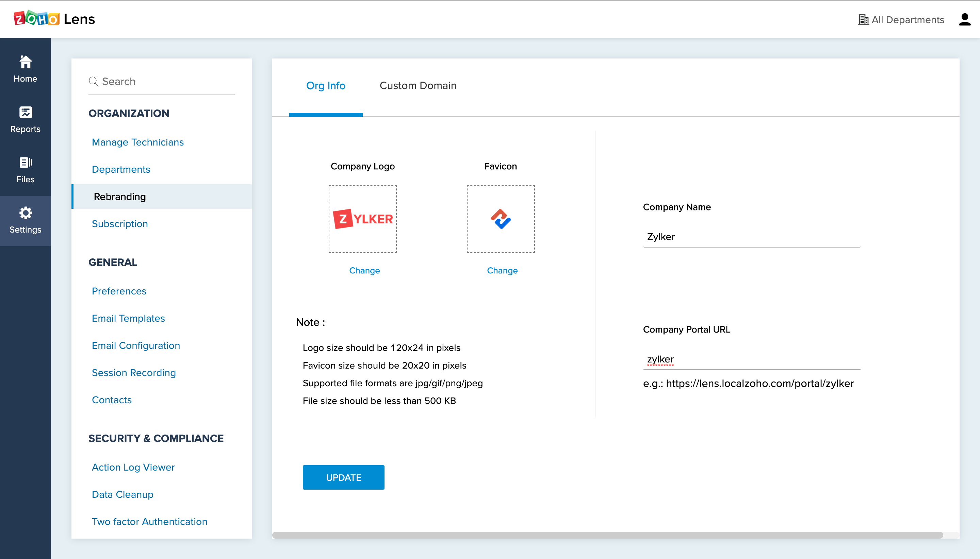
Task: Switch to the Custom Domain tab
Action: click(x=418, y=86)
